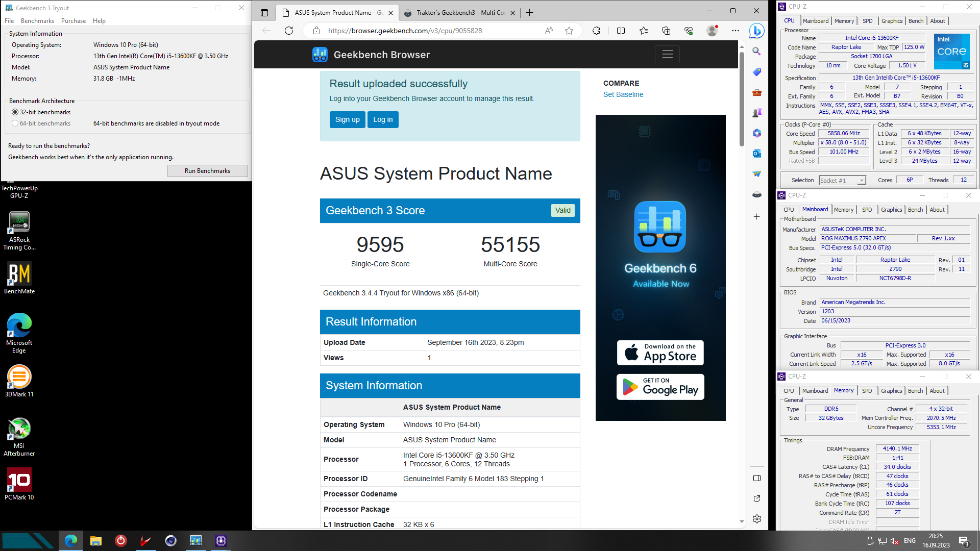Open notification center in system tray
Viewport: 980px width, 551px height.
(x=964, y=541)
